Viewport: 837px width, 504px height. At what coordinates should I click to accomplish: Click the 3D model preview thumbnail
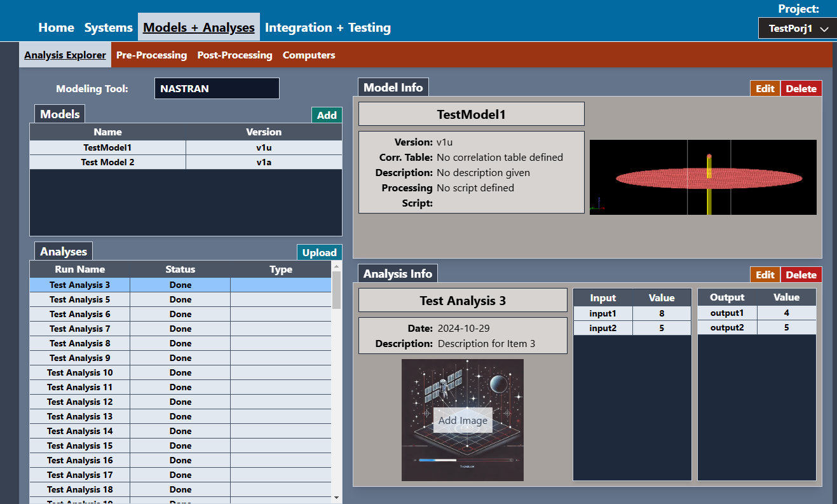pos(702,177)
